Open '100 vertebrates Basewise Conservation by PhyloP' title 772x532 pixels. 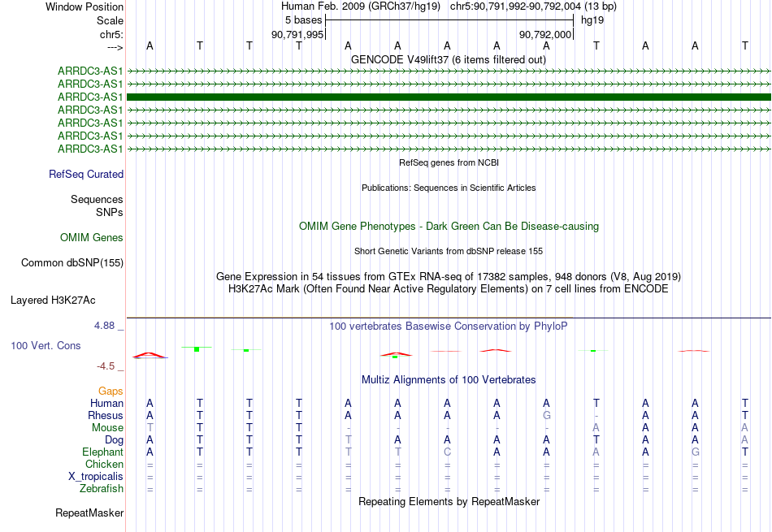coord(449,327)
